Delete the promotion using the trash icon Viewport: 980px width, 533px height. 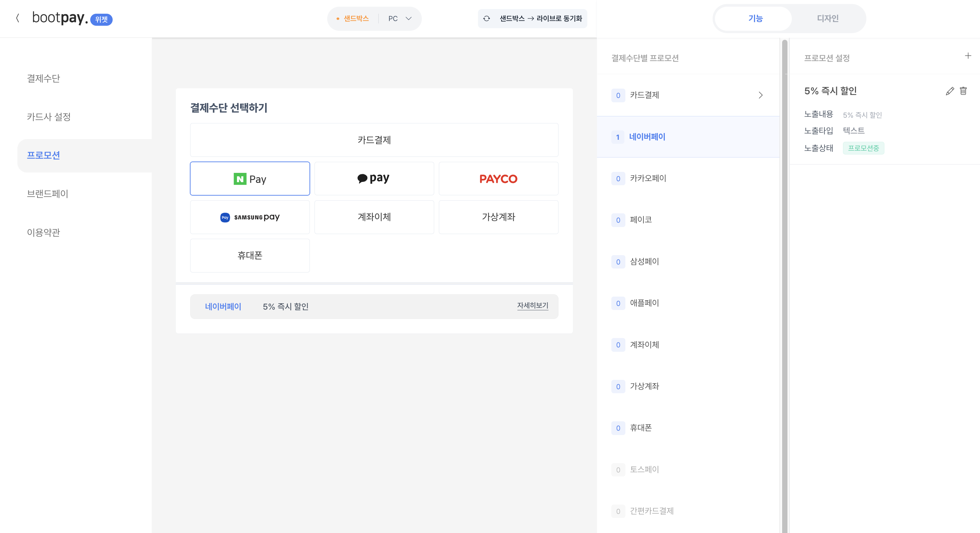point(963,91)
